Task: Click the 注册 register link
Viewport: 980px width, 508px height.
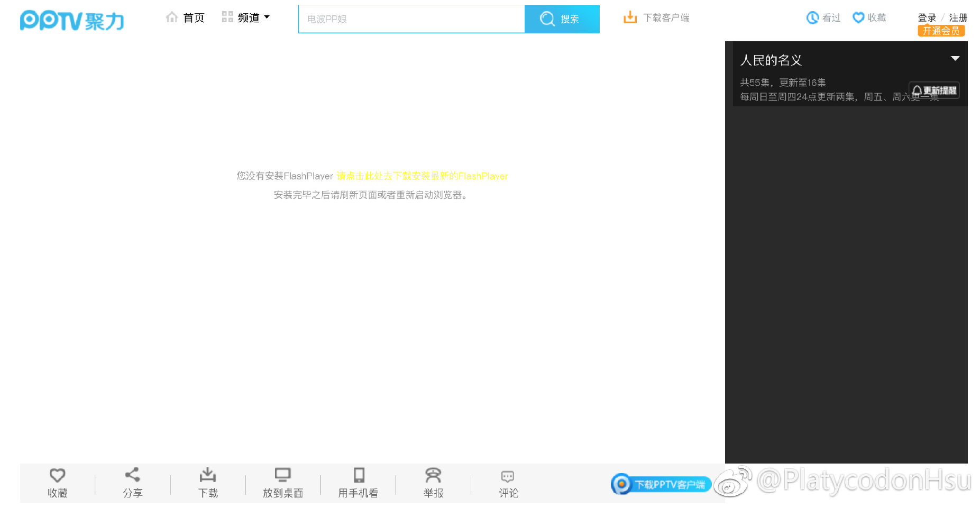Action: coord(958,17)
